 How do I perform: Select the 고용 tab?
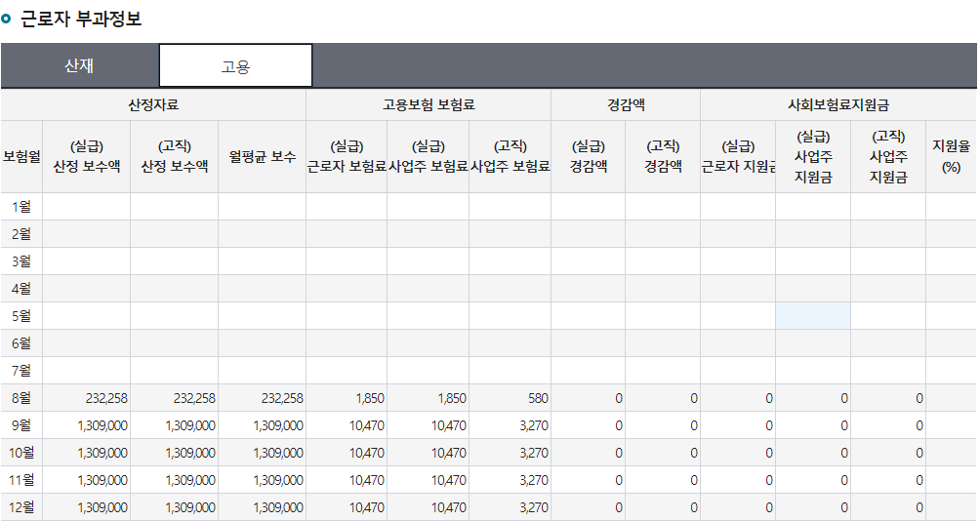[235, 66]
